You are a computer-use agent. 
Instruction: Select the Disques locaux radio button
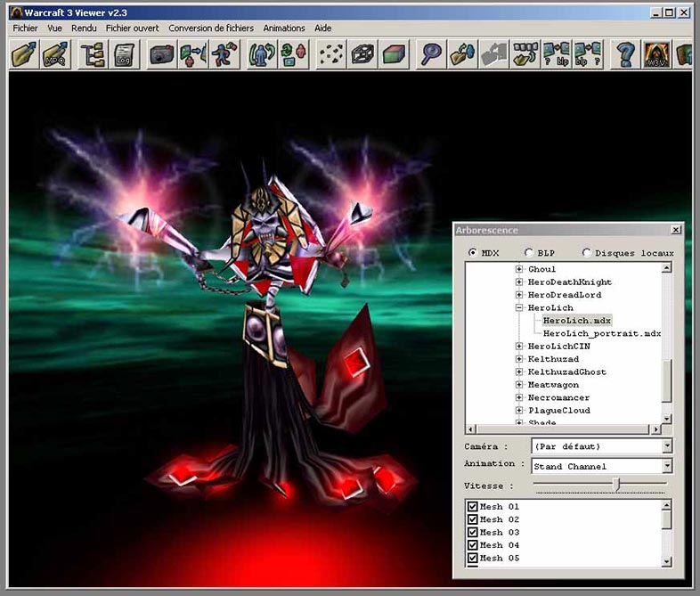coord(586,253)
